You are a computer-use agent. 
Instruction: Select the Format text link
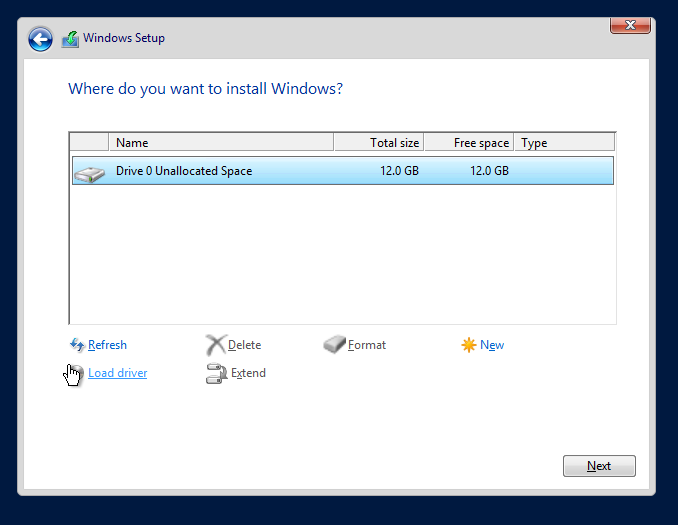[x=367, y=345]
